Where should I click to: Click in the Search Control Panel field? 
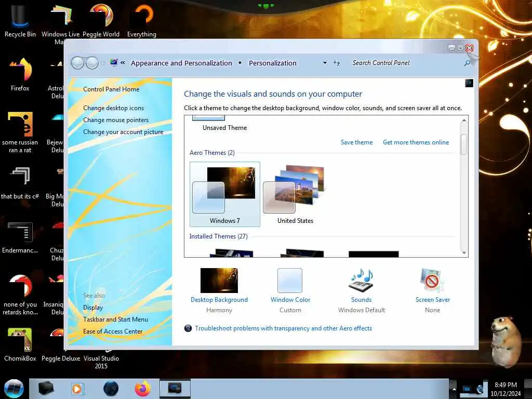click(x=405, y=63)
